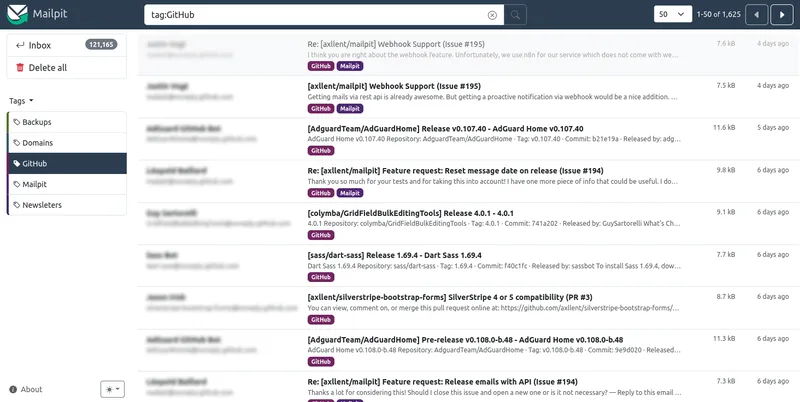Open the theme sun toggle dropdown
Viewport: 800px width, 402px height.
point(112,389)
